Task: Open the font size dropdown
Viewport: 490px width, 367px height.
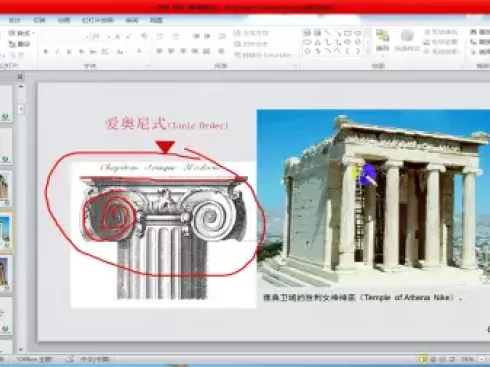Action: (109, 37)
